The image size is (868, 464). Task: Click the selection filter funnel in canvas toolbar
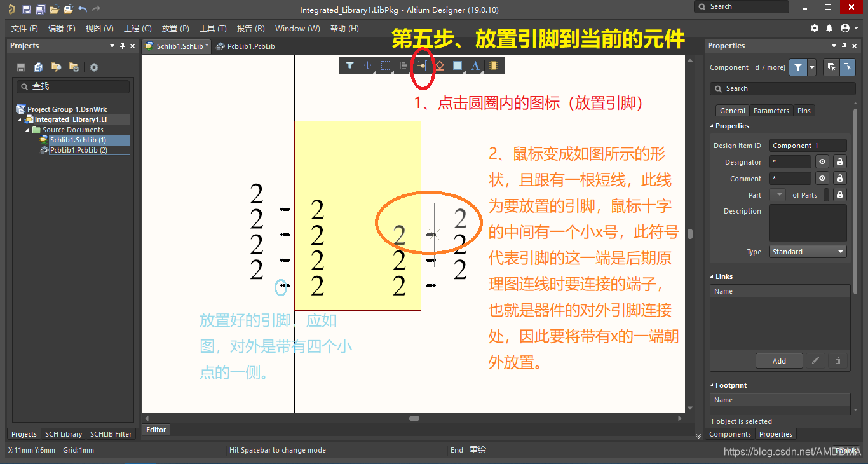click(349, 65)
